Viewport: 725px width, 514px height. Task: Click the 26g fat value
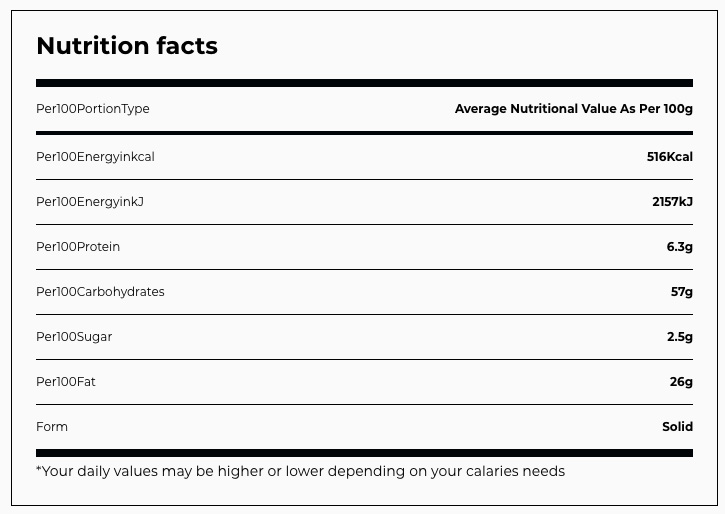pyautogui.click(x=681, y=382)
